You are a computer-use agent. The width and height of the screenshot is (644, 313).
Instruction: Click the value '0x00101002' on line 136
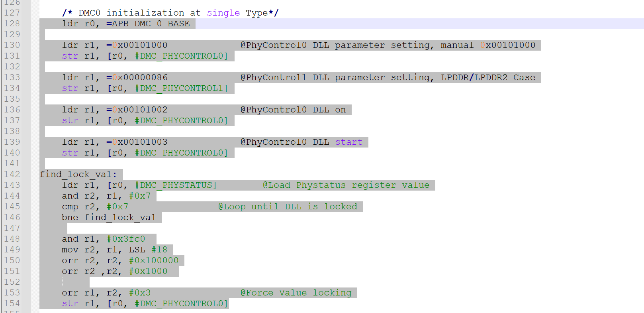tap(140, 110)
